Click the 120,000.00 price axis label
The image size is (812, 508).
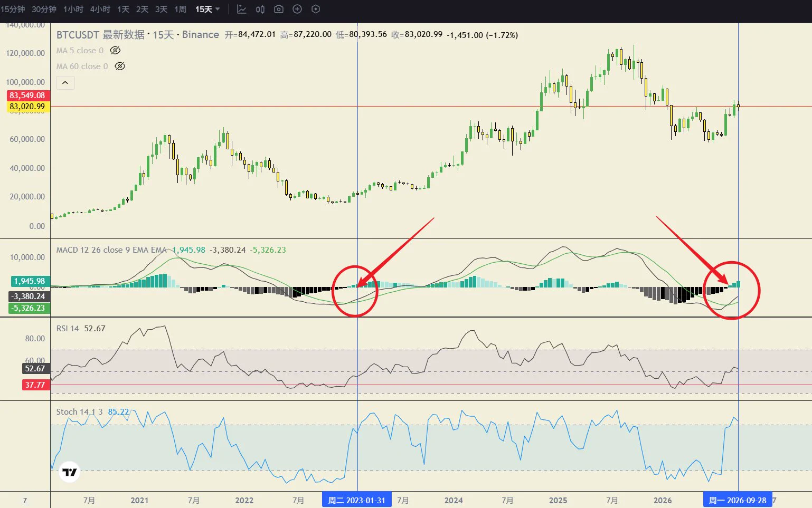pyautogui.click(x=25, y=53)
